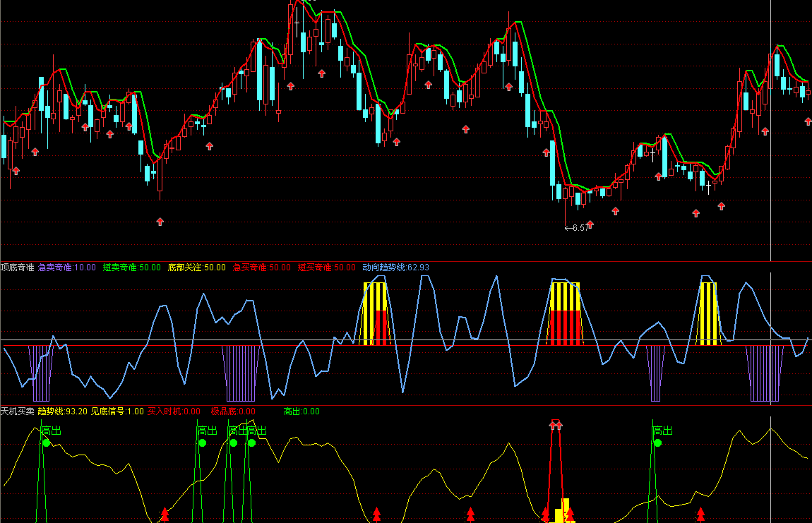
Task: Click the double red arrows atop the red spike
Action: pos(556,425)
